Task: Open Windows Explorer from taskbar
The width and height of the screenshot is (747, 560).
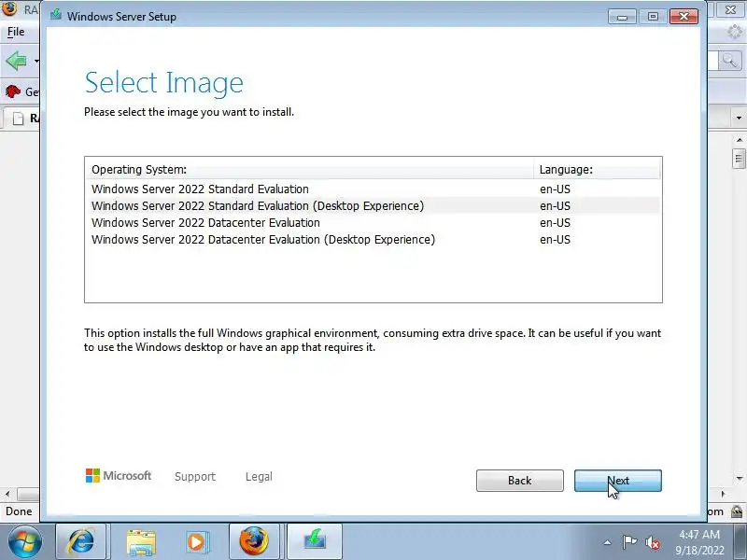Action: (x=141, y=542)
